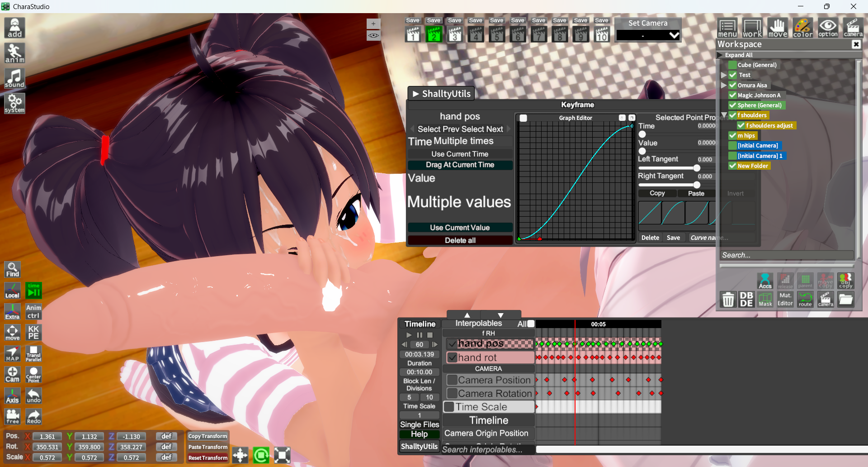
Task: Enable the Camera Position checkbox
Action: 452,380
